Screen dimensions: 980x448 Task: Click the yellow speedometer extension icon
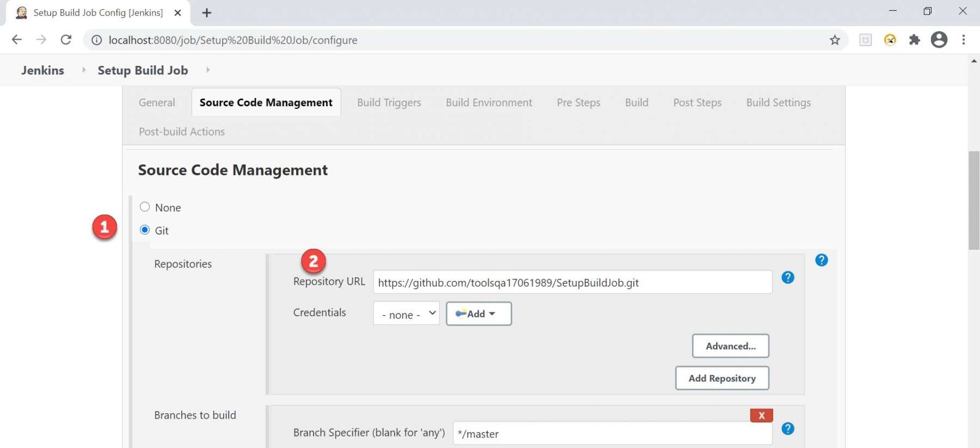coord(890,40)
